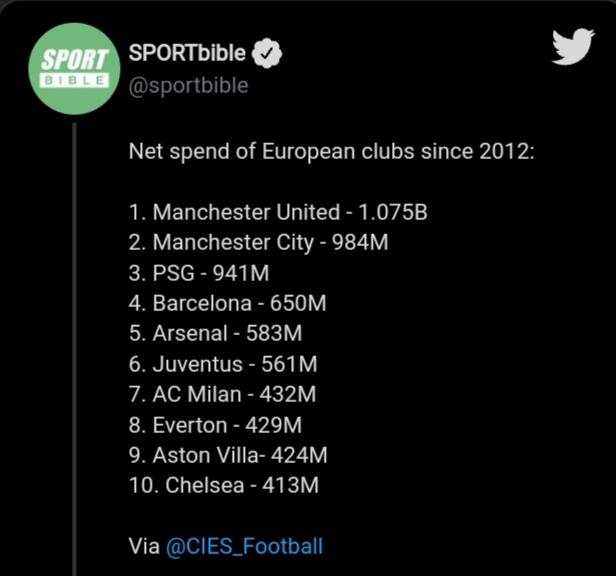Click the Chelsea - 413M line
This screenshot has height=576, width=616.
(223, 486)
